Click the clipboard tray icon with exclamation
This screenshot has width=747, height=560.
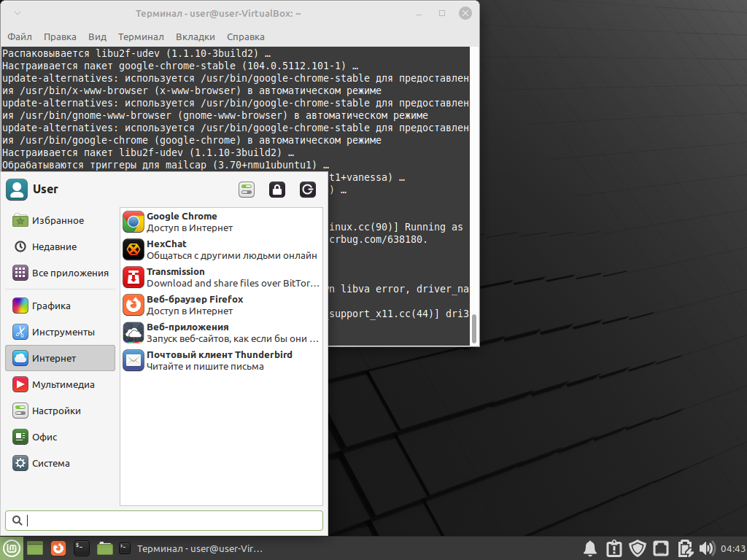(614, 548)
